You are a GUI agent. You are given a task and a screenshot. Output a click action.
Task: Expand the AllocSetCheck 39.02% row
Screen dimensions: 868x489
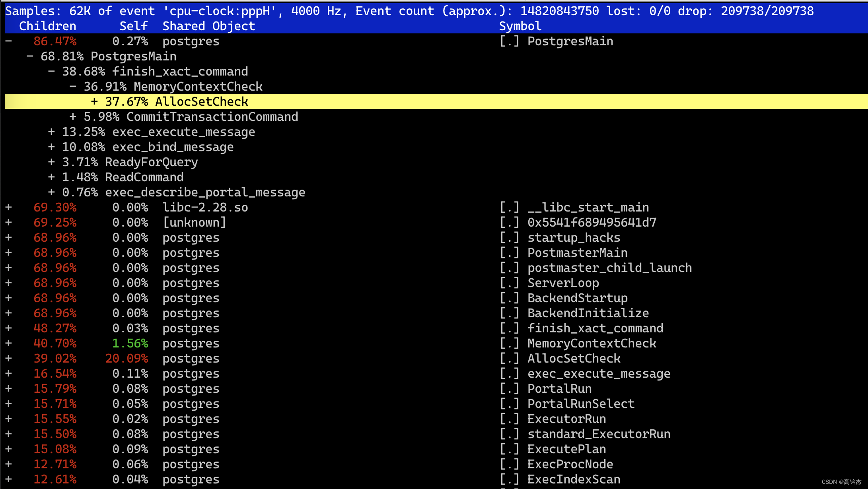tap(8, 359)
